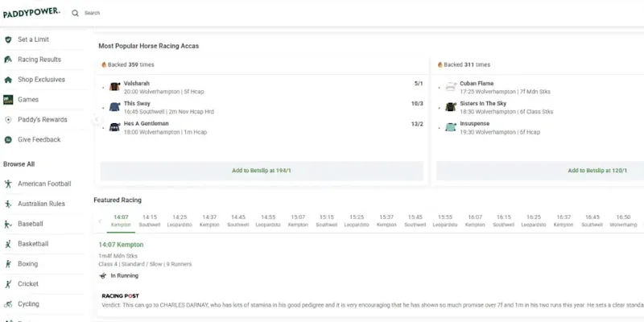Click the Paddy Power logo
The width and height of the screenshot is (644, 322).
[31, 13]
